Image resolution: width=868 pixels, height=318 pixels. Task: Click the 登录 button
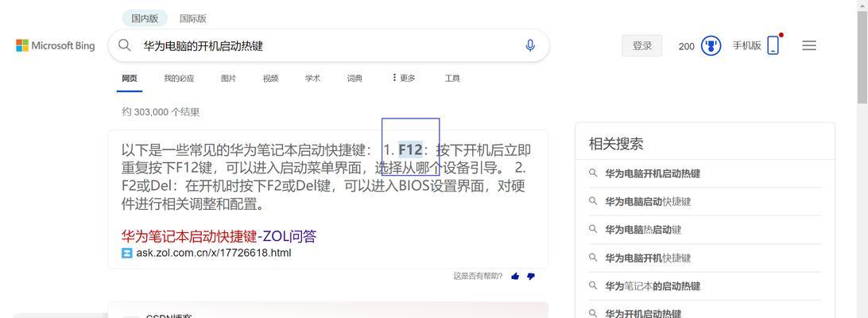642,46
